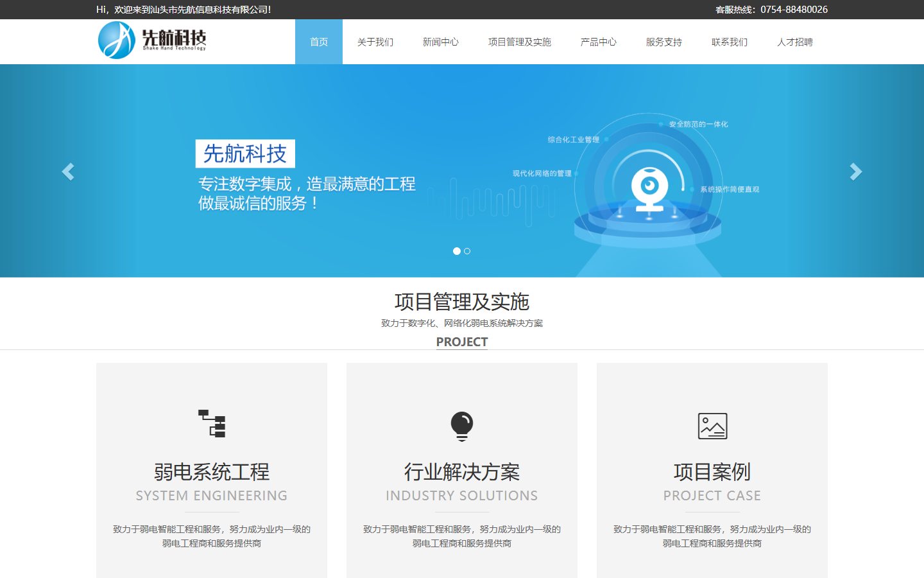Click the description text under 弱电系统工程

pyautogui.click(x=212, y=536)
